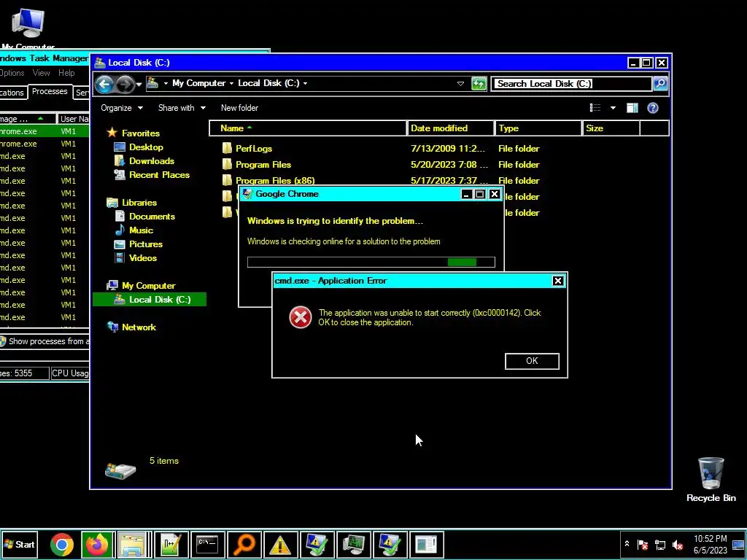Sort by the Size column header
Viewport: 747px width, 560px height.
[611, 128]
